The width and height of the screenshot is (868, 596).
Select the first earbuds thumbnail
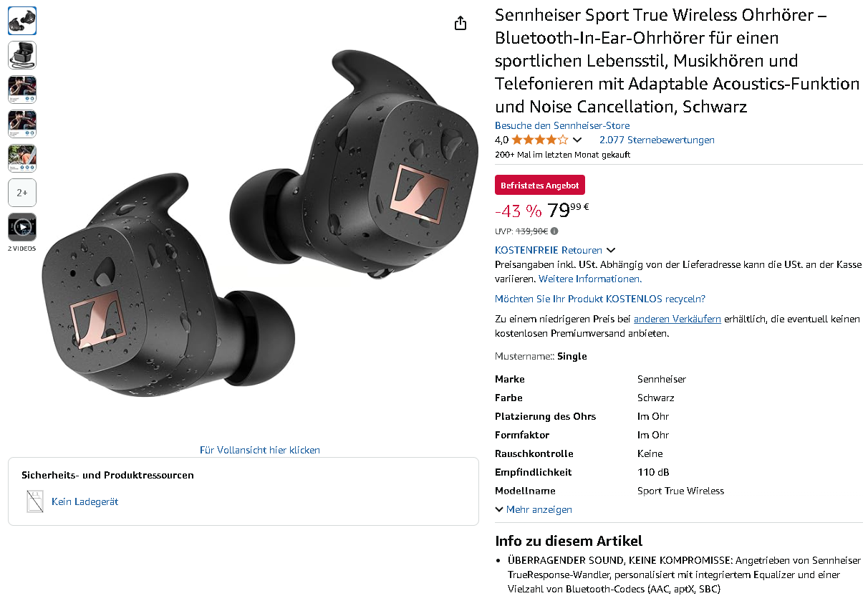[x=22, y=21]
